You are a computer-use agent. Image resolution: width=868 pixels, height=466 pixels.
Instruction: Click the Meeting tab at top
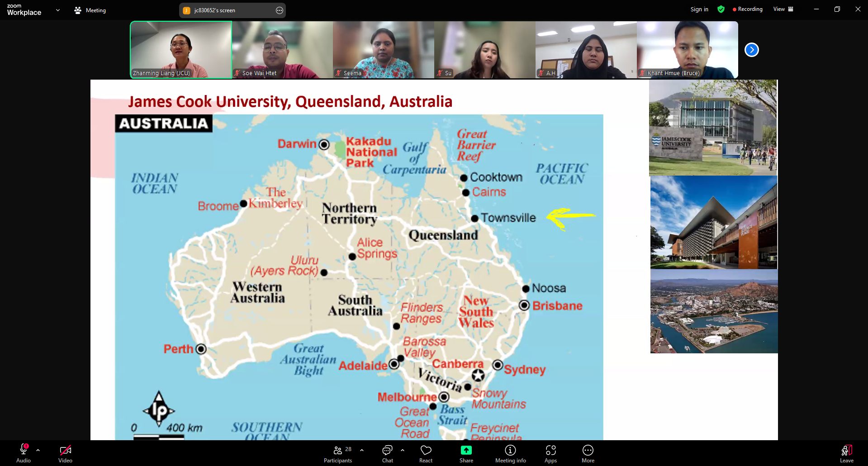point(90,10)
